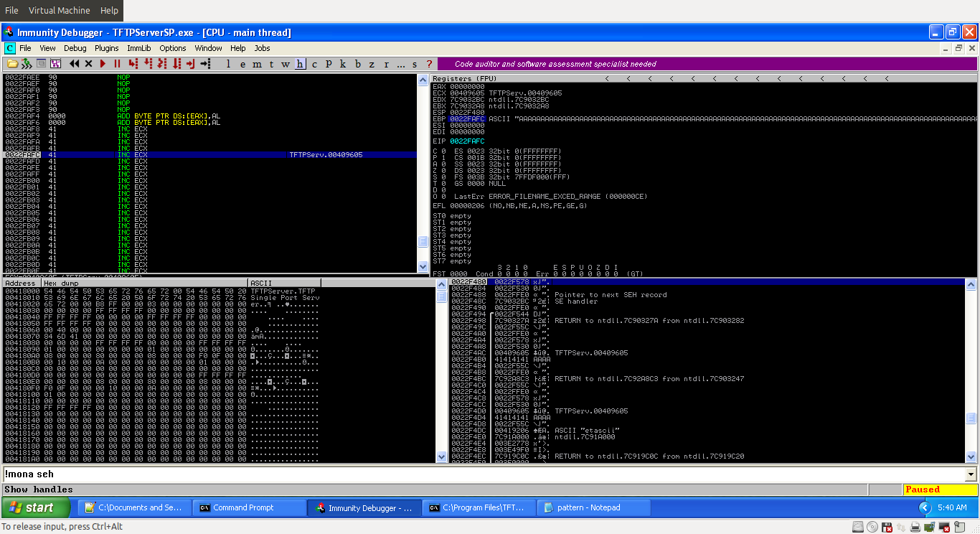Select the EIP 0022FAFC register value
980x534 pixels.
[x=467, y=141]
